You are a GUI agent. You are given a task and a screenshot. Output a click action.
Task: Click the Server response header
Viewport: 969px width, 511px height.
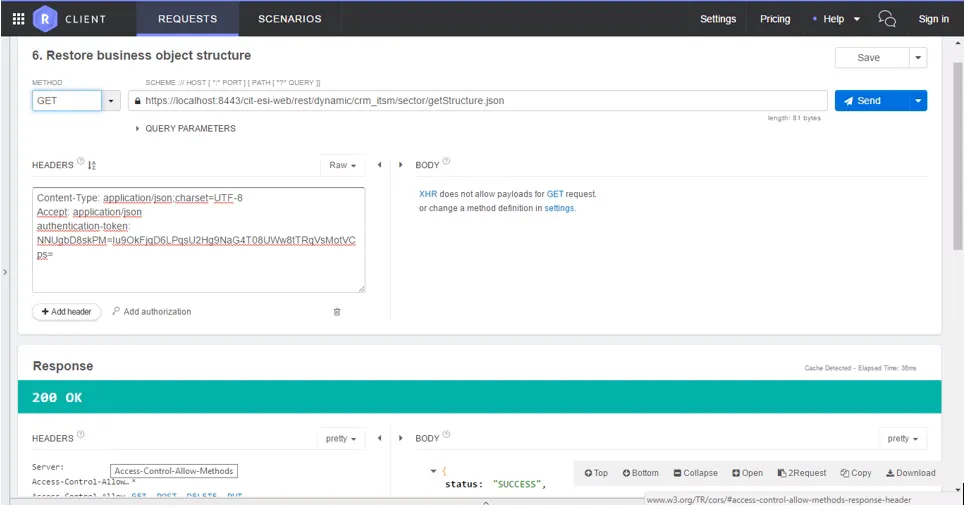point(48,469)
